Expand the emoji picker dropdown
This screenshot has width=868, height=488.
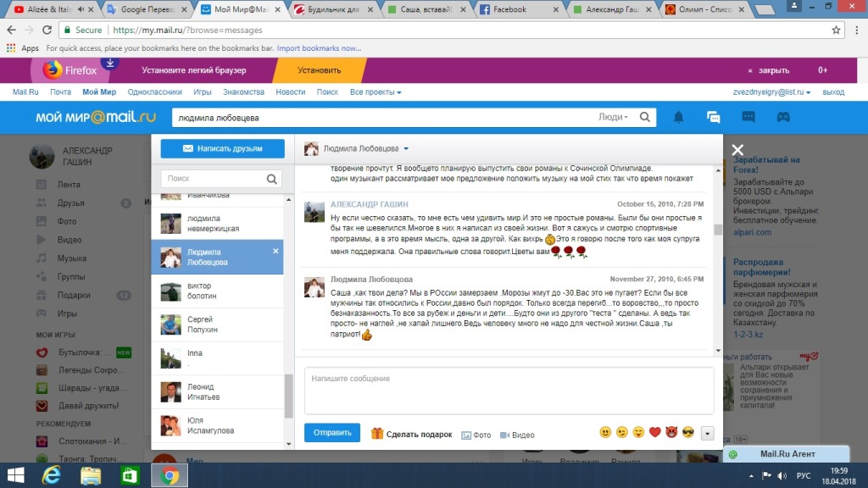[708, 433]
